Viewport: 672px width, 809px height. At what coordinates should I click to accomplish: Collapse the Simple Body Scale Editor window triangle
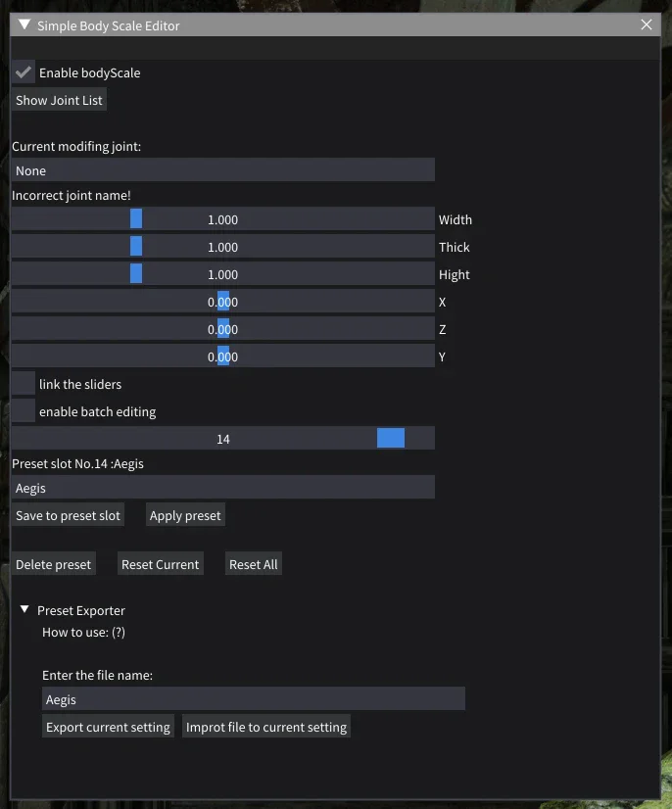coord(24,24)
